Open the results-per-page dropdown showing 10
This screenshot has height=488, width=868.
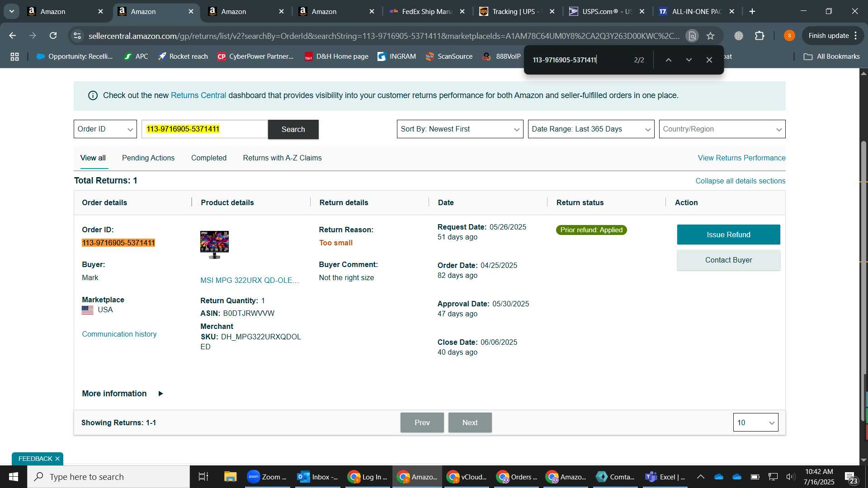pos(755,422)
